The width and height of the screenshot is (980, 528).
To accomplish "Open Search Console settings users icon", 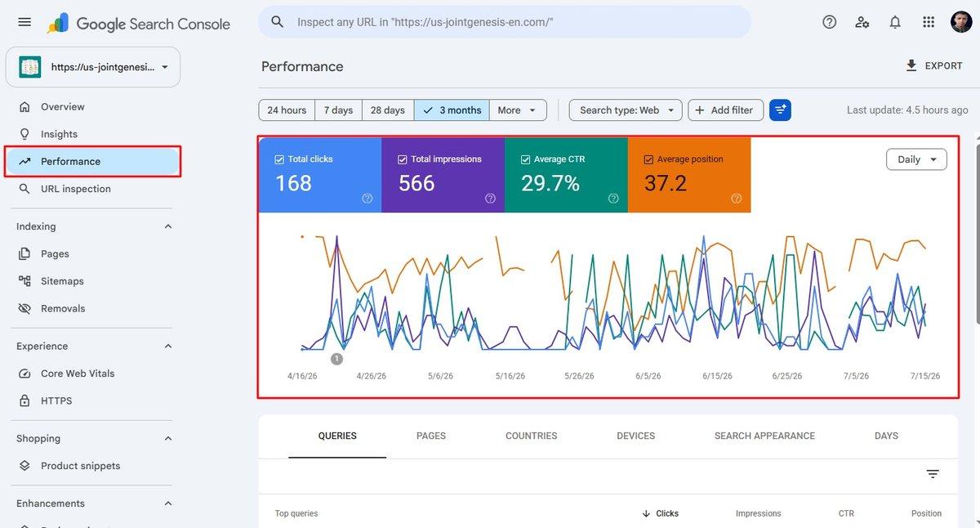I will click(862, 22).
